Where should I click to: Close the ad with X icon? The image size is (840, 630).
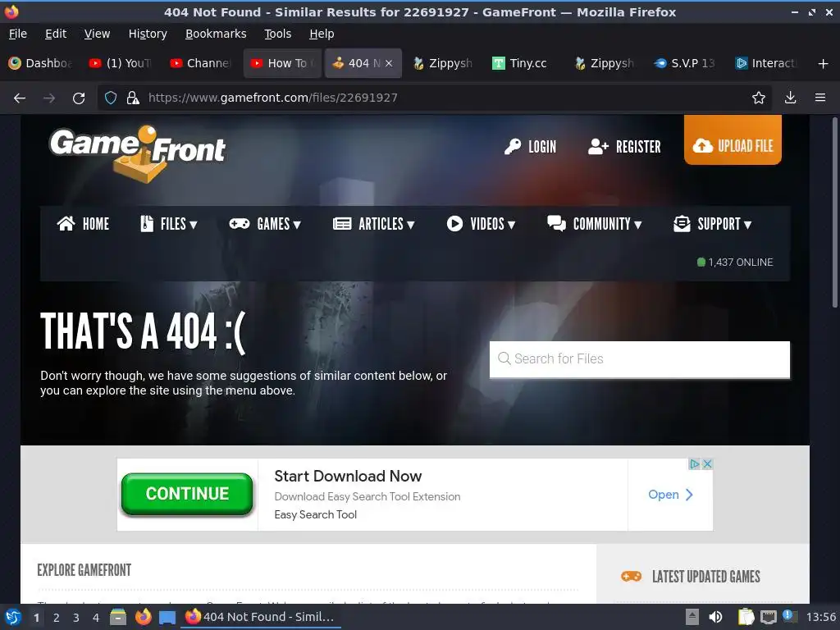pyautogui.click(x=707, y=464)
